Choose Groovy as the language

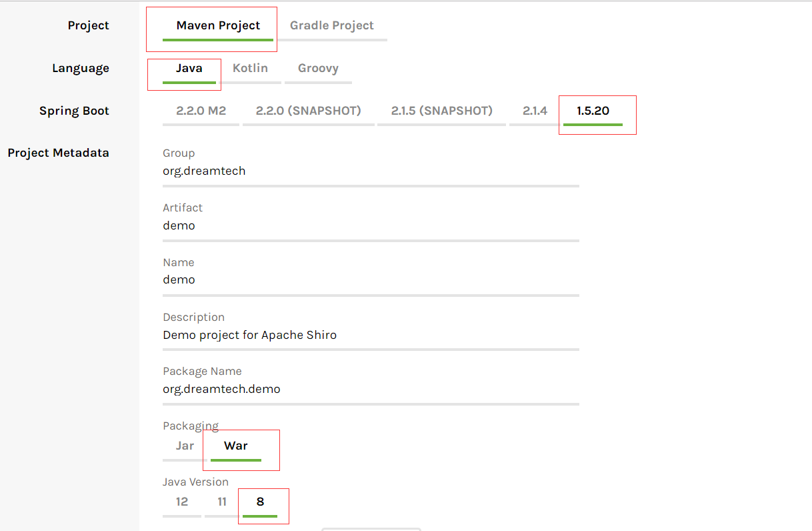tap(318, 69)
